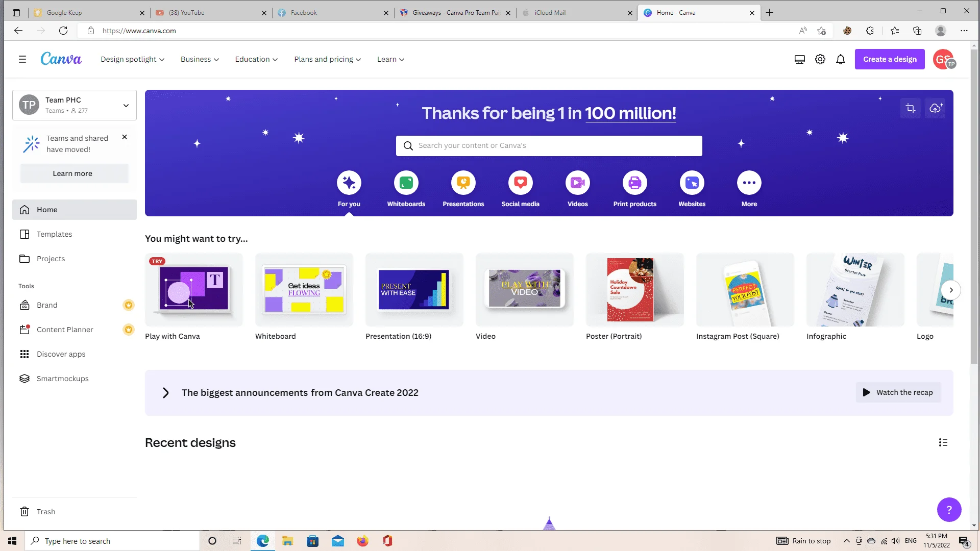Open Discover apps in the sidebar
Image resolution: width=980 pixels, height=551 pixels.
click(x=75, y=354)
